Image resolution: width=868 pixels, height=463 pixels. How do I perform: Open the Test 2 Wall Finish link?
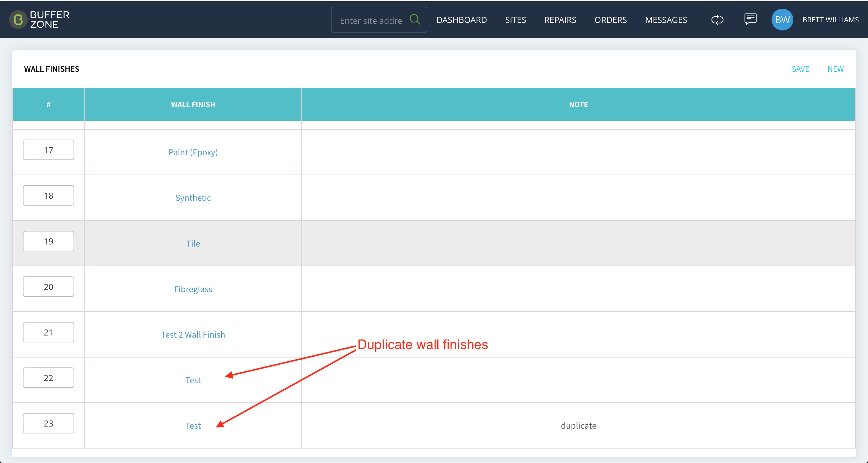pyautogui.click(x=193, y=335)
